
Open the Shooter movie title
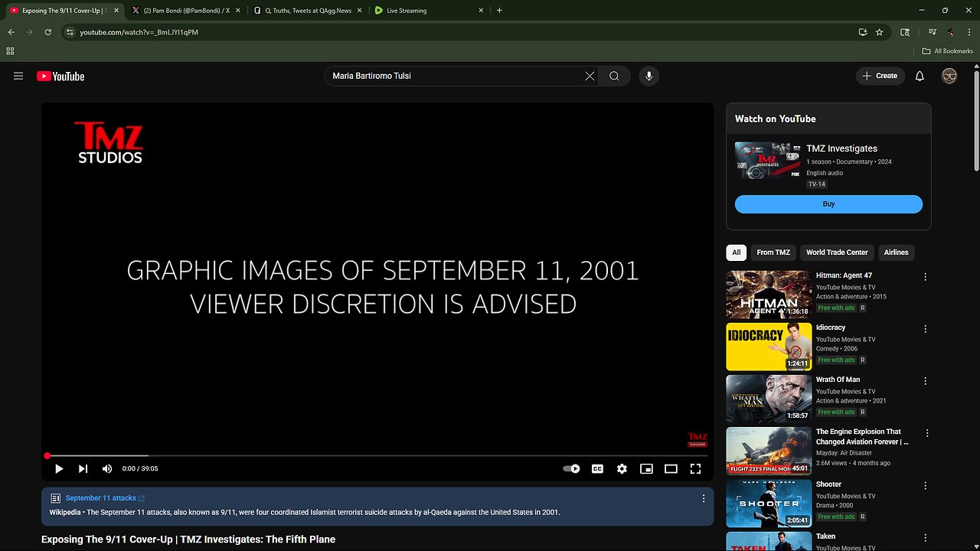(x=828, y=484)
